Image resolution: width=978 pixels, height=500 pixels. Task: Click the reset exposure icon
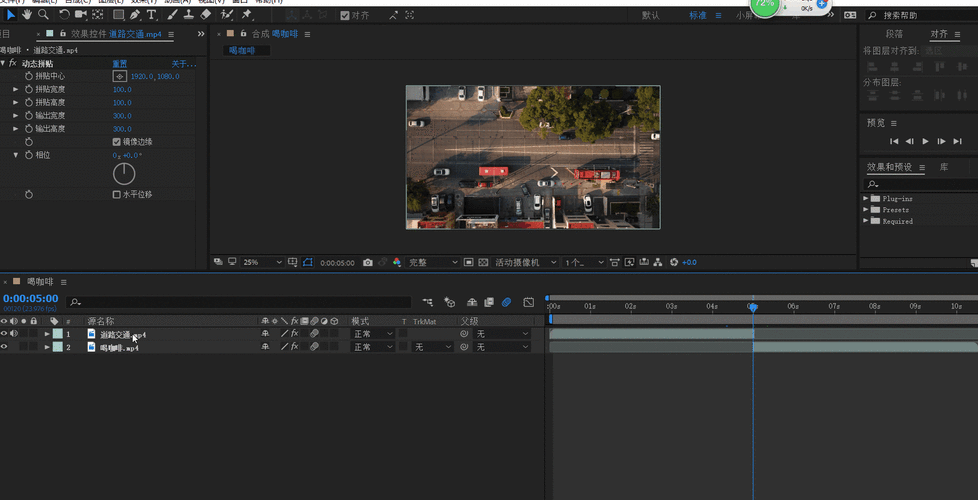tap(674, 262)
